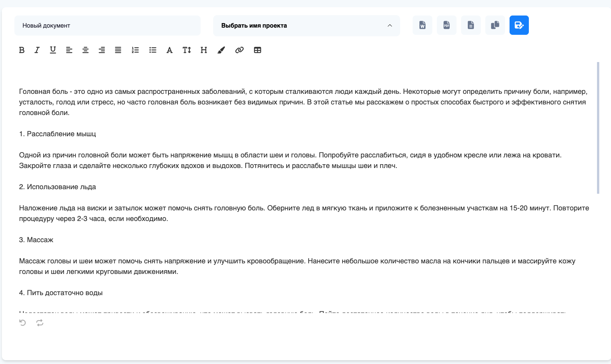Center align the text

coord(86,50)
